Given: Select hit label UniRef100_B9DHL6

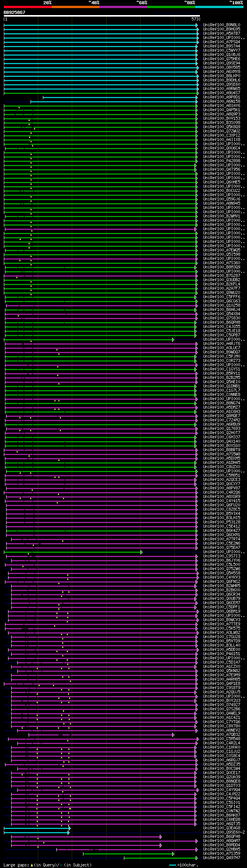Looking at the screenshot, I should click(222, 80).
